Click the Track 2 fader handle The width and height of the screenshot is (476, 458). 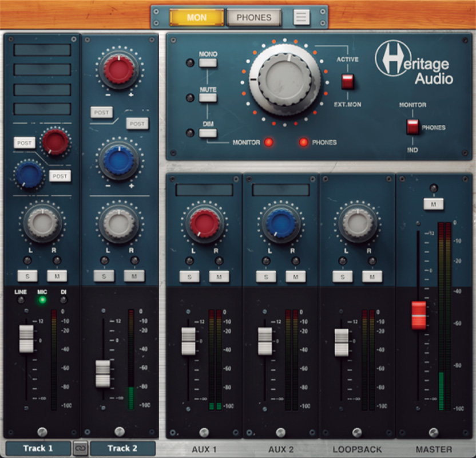(103, 374)
